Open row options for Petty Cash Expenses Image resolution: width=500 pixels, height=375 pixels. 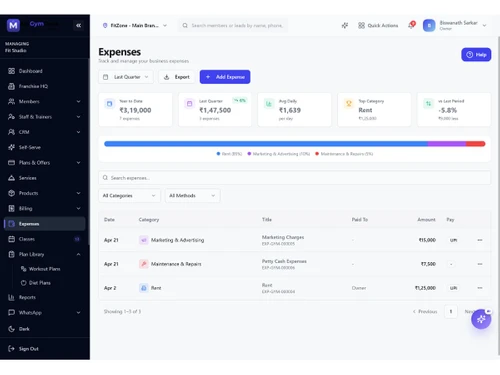click(x=480, y=264)
